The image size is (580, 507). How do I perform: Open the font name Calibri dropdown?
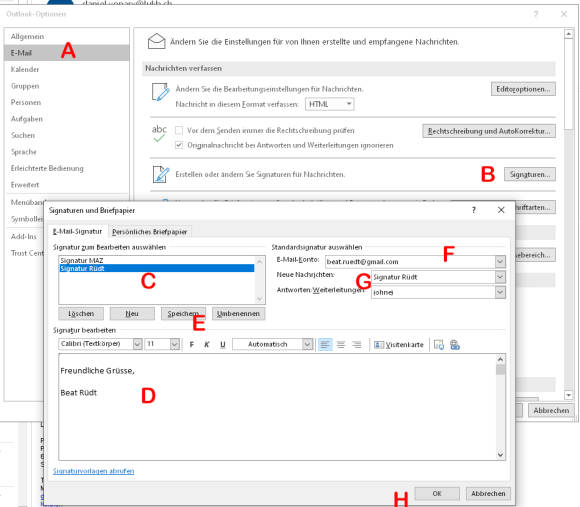tap(137, 344)
